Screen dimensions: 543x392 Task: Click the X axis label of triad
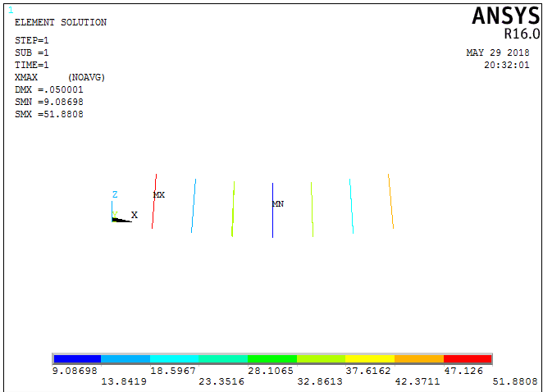click(135, 215)
